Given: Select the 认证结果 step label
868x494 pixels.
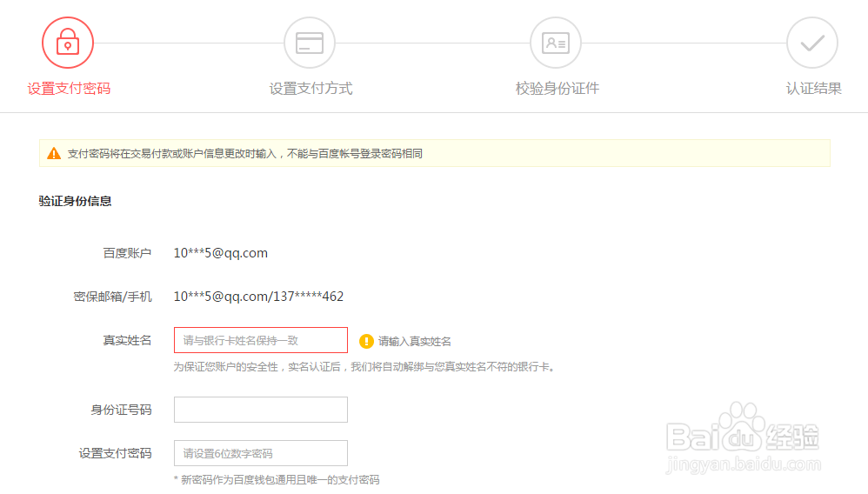Looking at the screenshot, I should click(813, 89).
